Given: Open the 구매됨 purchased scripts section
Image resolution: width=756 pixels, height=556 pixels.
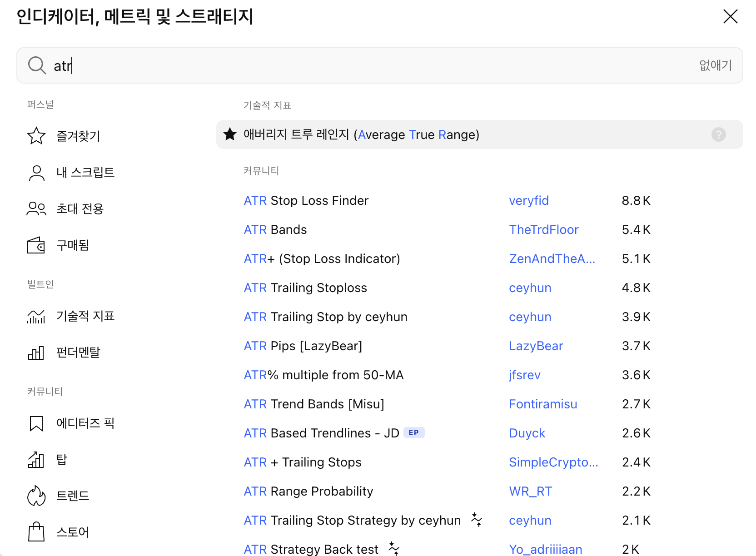Looking at the screenshot, I should point(73,245).
